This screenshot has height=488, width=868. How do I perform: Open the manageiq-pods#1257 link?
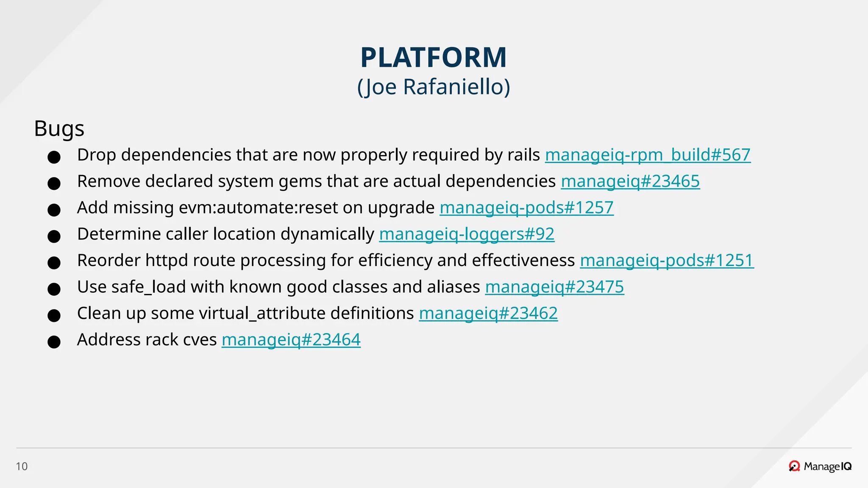[526, 208]
